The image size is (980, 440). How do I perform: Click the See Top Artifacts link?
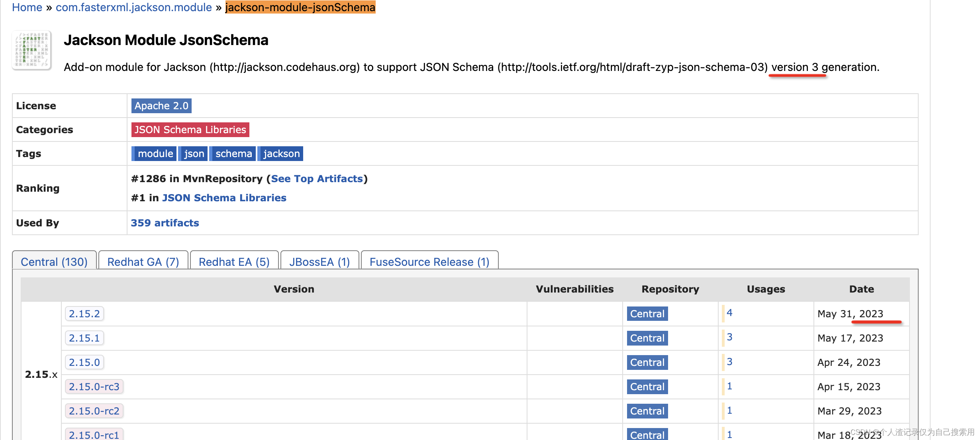tap(317, 179)
